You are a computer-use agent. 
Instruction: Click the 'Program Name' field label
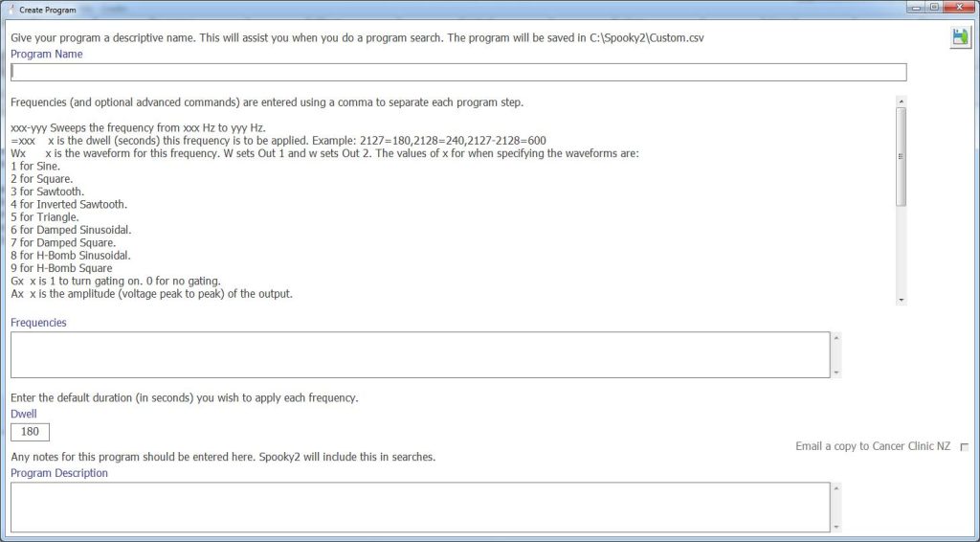click(x=46, y=55)
